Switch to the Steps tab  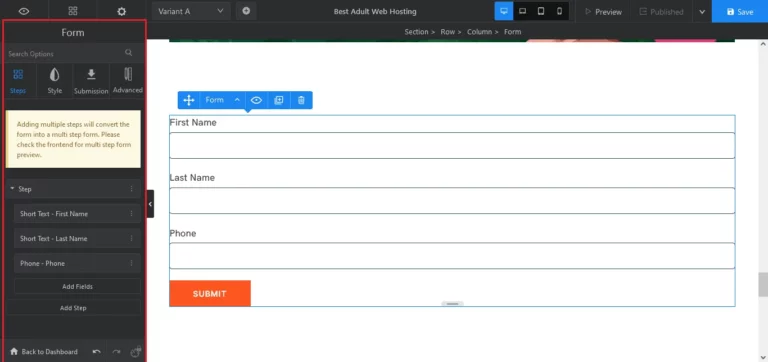18,81
